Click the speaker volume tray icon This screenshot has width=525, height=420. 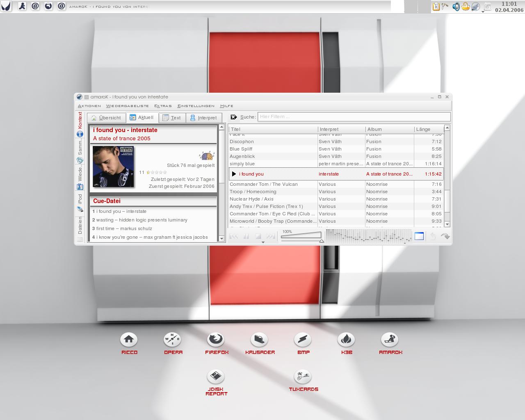coord(456,7)
